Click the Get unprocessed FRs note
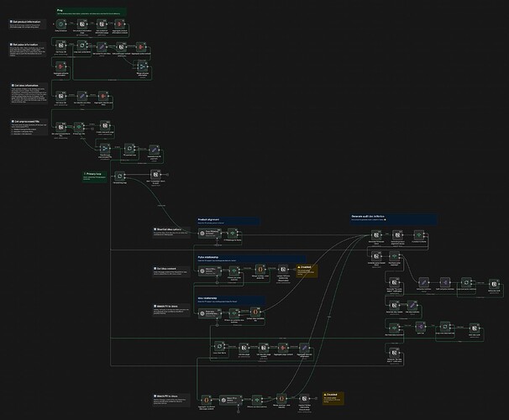The image size is (509, 420). click(29, 127)
